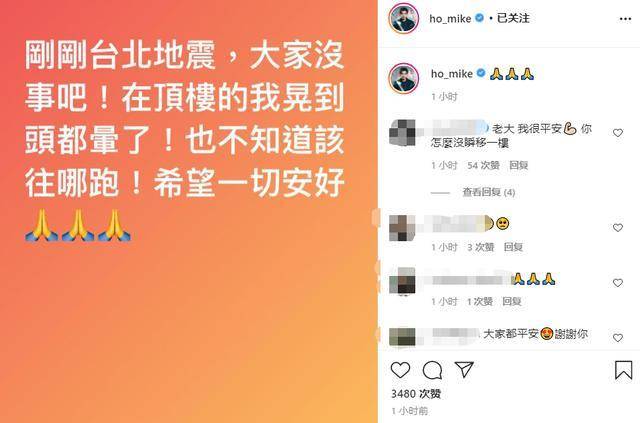Click 回复 under the 54-likes comment
The height and width of the screenshot is (423, 640).
pyautogui.click(x=518, y=165)
